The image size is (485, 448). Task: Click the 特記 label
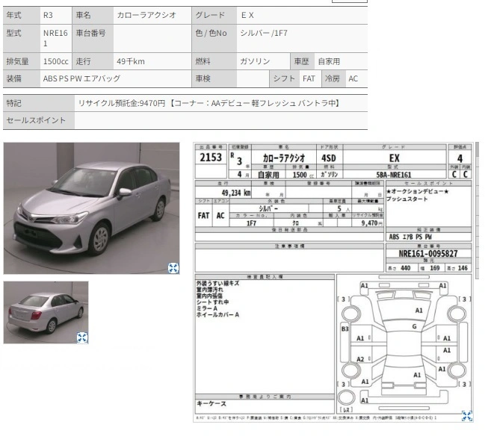[14, 103]
